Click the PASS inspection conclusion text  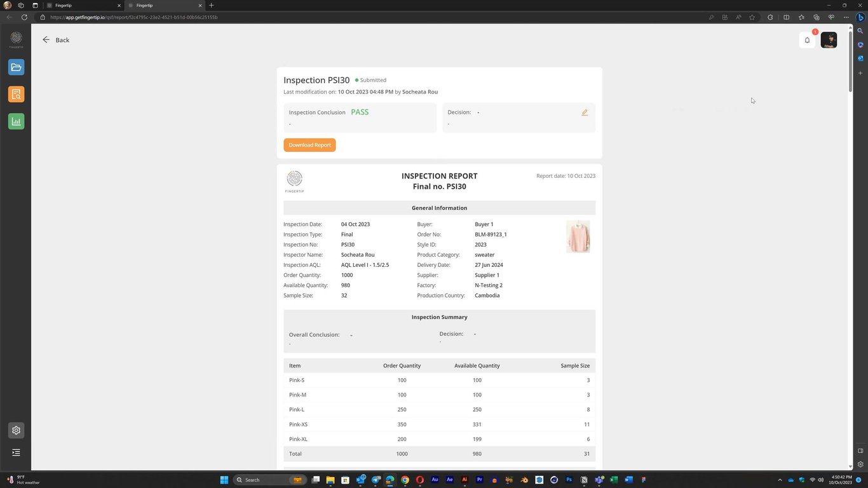(x=360, y=112)
